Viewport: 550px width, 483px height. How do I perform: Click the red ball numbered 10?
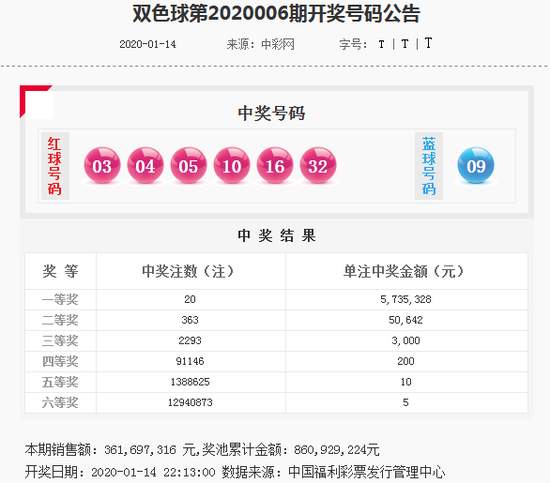(232, 165)
